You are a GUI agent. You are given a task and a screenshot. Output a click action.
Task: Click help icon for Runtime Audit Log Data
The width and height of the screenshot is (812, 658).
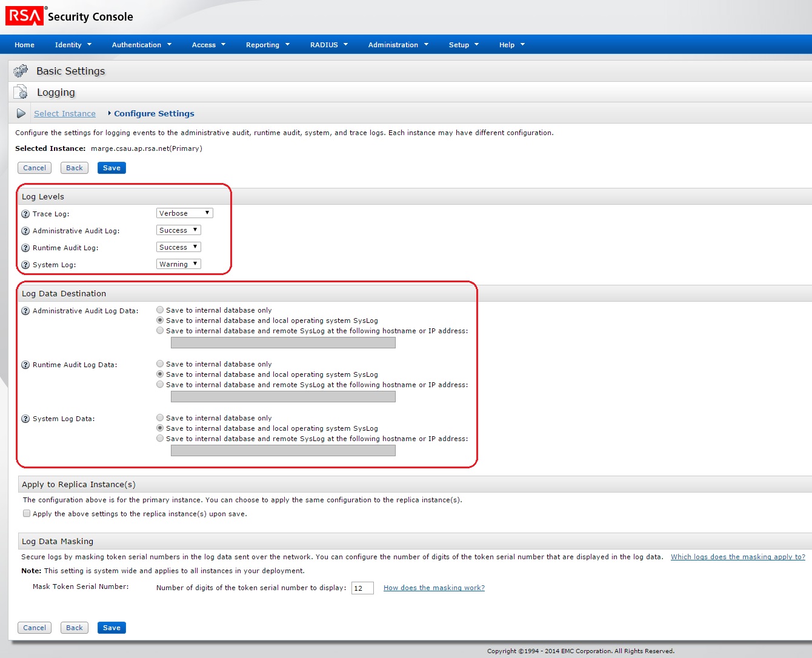pyautogui.click(x=25, y=365)
